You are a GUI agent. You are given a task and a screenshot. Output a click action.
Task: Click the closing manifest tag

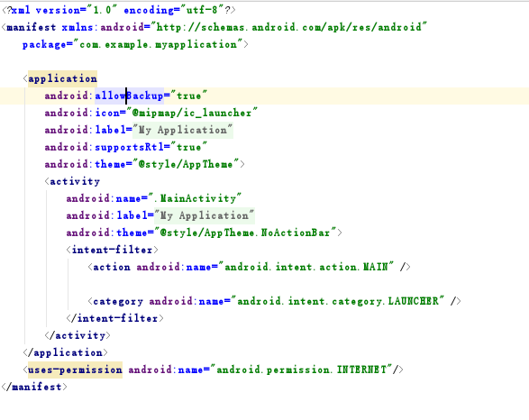click(34, 387)
